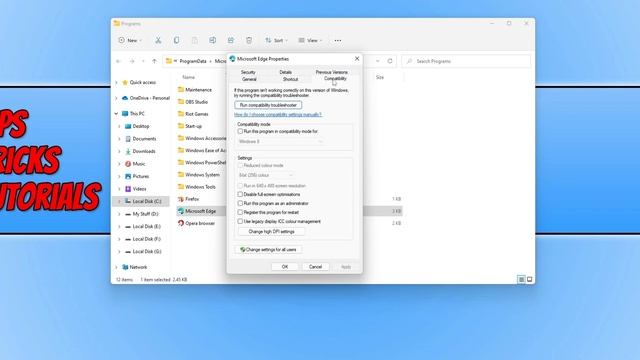Screen dimensions: 640x360
Task: Select the Firefox shortcut icon
Action: tap(181, 199)
